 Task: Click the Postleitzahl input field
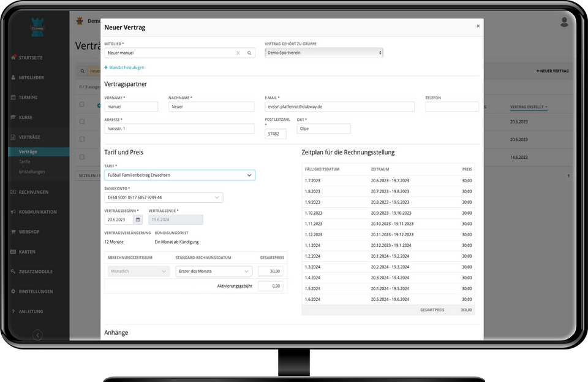pyautogui.click(x=276, y=134)
